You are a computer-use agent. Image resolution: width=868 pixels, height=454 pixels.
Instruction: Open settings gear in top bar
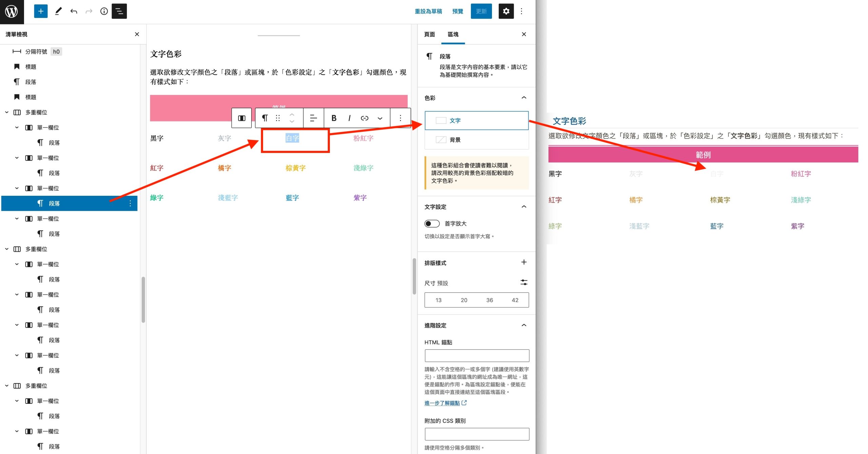(506, 11)
